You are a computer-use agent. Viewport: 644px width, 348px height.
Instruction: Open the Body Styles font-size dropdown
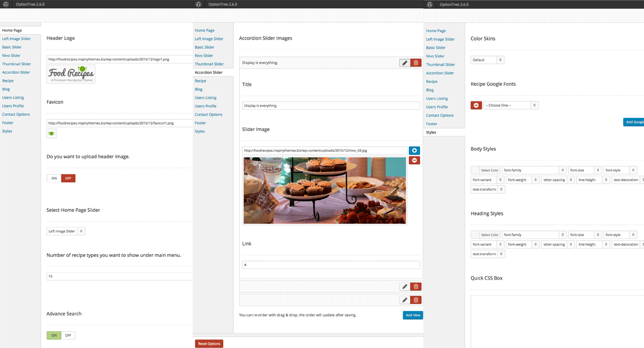[x=585, y=170]
